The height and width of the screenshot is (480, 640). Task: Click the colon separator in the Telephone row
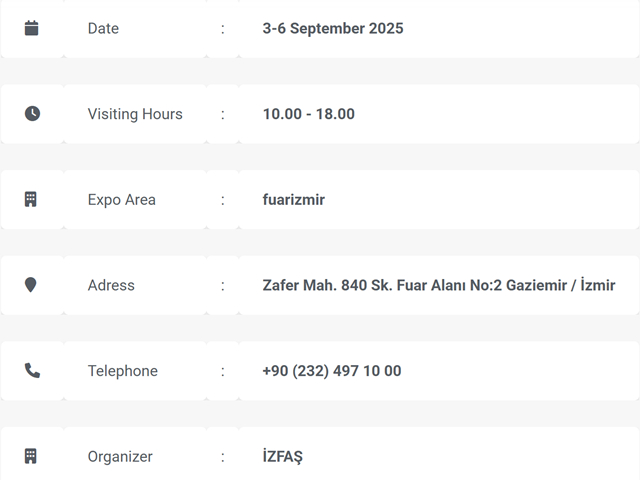tap(223, 371)
